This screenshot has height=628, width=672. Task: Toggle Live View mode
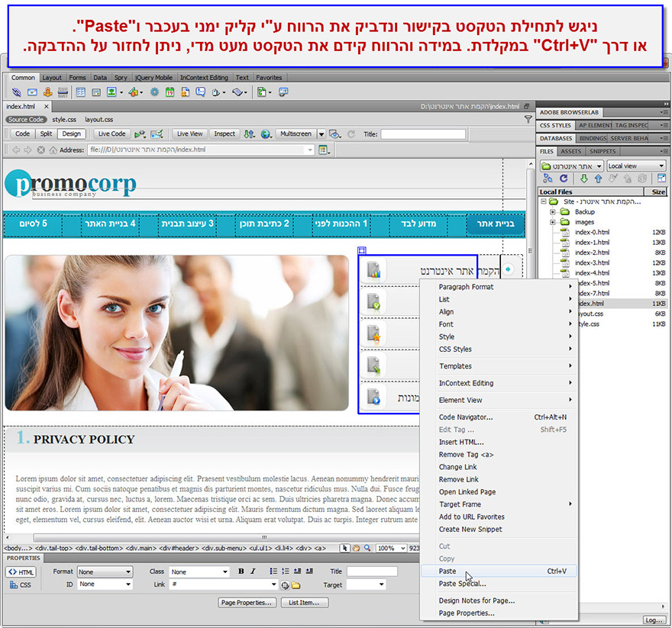tap(189, 134)
